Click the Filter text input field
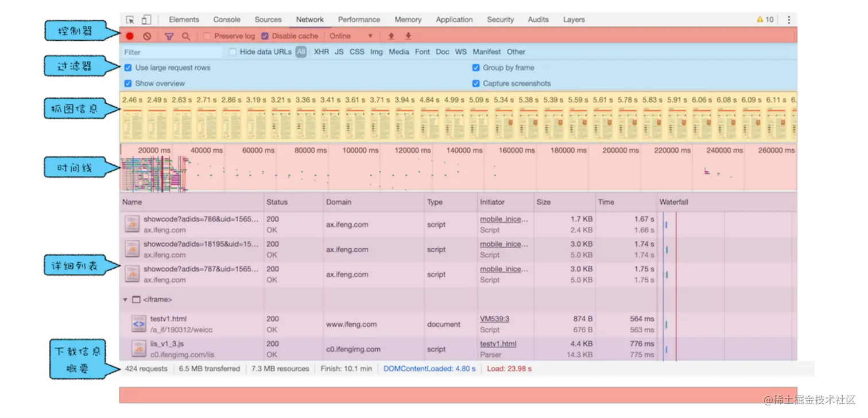The height and width of the screenshot is (418, 868). (172, 52)
